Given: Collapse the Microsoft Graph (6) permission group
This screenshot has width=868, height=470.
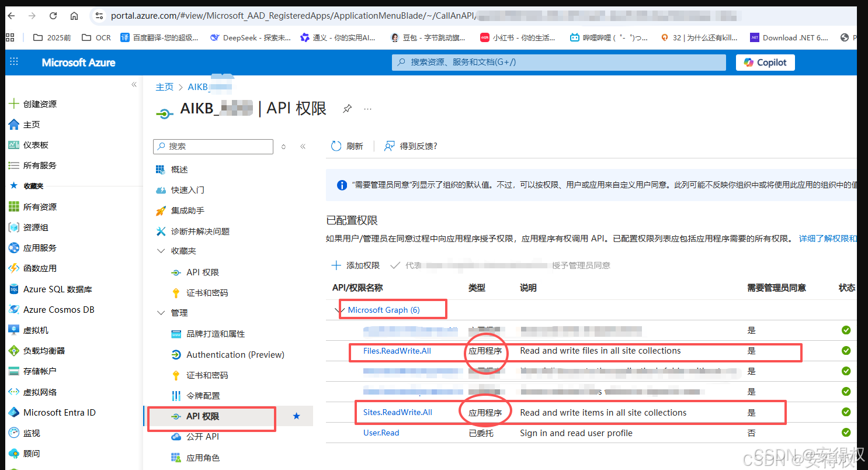Looking at the screenshot, I should [340, 310].
